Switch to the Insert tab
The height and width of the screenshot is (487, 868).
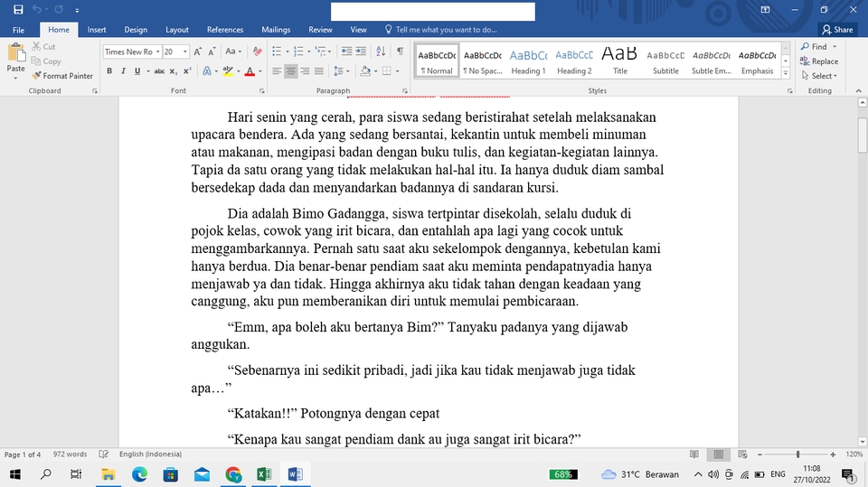(x=97, y=30)
